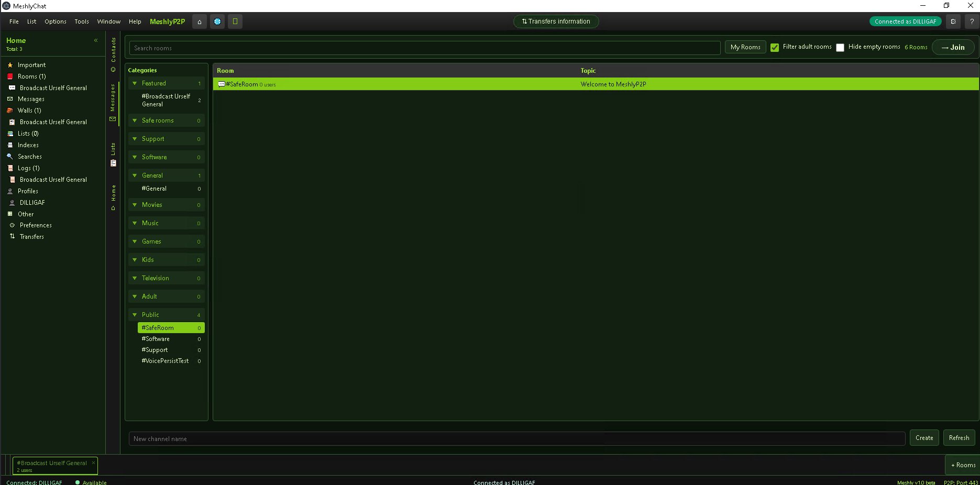Open DILLIGAF profile in sidebar
This screenshot has height=485, width=980.
32,203
